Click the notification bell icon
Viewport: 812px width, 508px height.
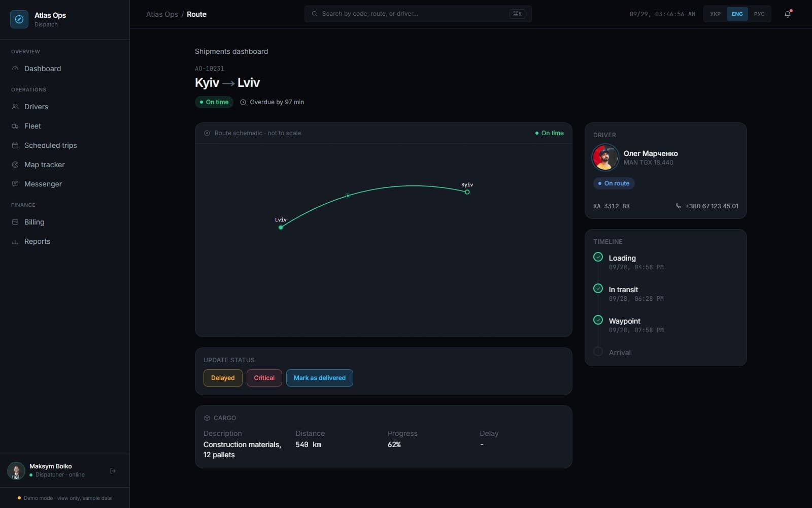[788, 14]
